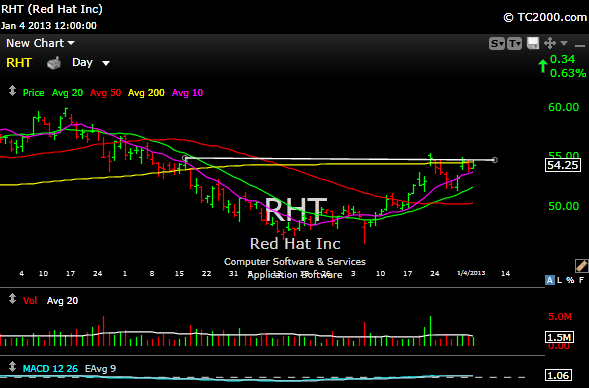Toggle arithmetic scale A button
The width and height of the screenshot is (589, 388).
point(550,280)
